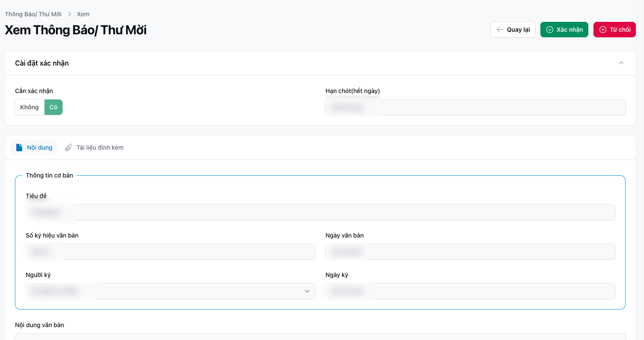Click the document icon of Nội dung tab
Image resolution: width=644 pixels, height=340 pixels.
19,147
